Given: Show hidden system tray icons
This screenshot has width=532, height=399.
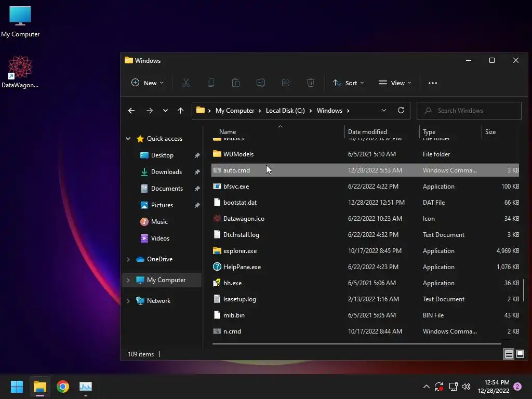Looking at the screenshot, I should tap(427, 387).
